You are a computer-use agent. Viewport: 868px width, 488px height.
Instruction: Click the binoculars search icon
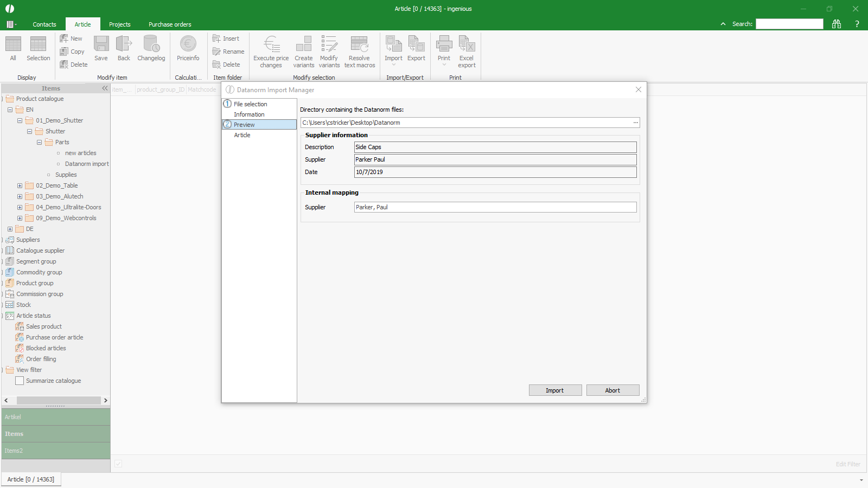(x=837, y=24)
